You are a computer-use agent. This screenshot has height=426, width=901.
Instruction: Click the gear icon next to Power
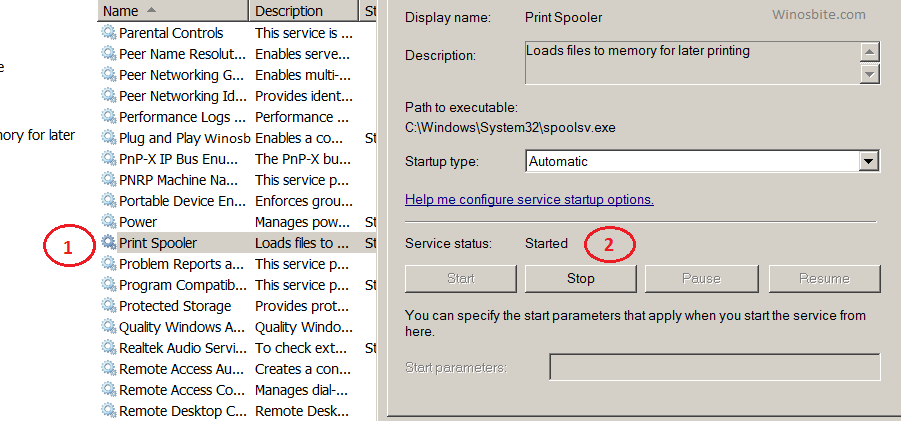tap(108, 222)
